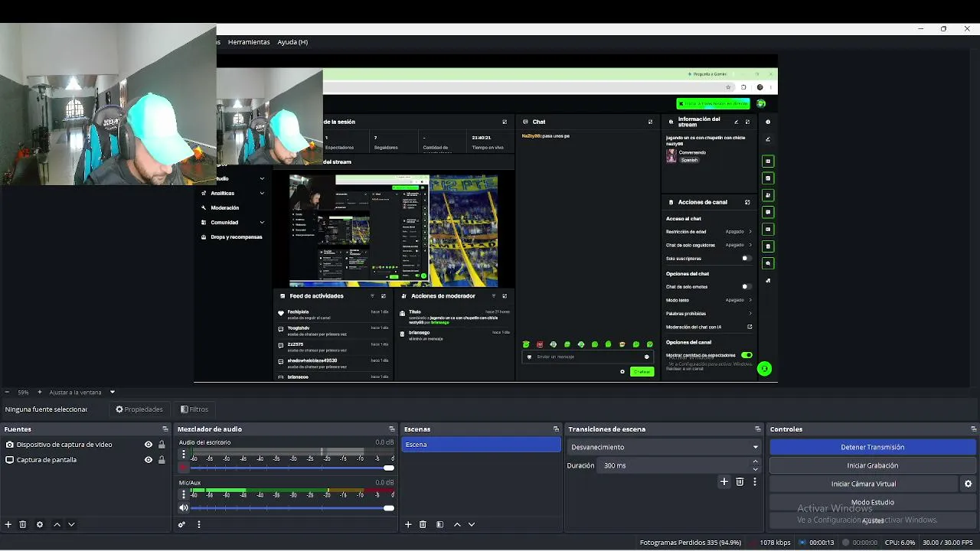The height and width of the screenshot is (551, 980).
Task: Move source down in Fuentes list
Action: point(71,524)
